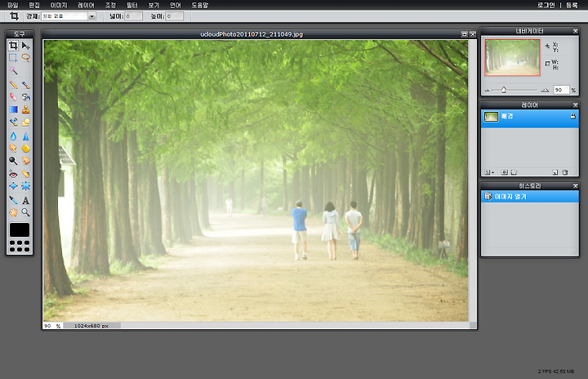The width and height of the screenshot is (588, 379).
Task: Select the Crop tool in the toolbox
Action: tap(13, 46)
